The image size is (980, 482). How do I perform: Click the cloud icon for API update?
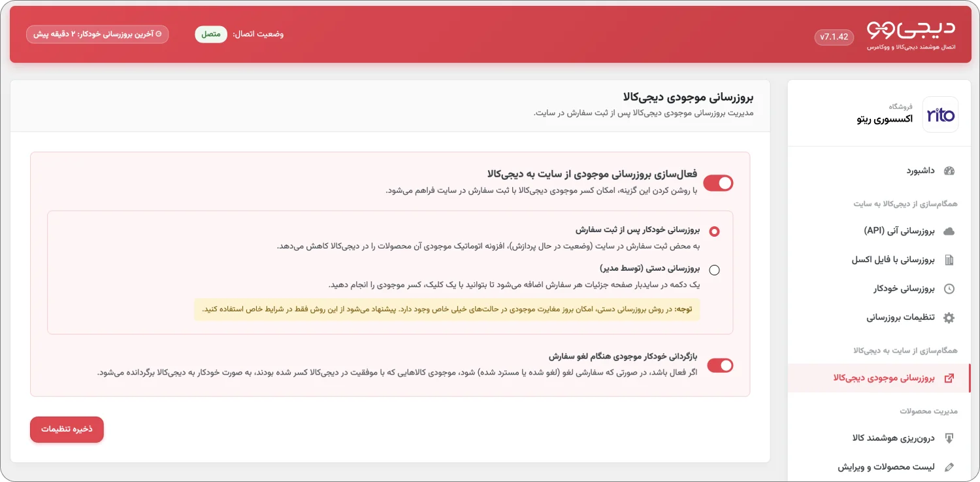coord(949,231)
